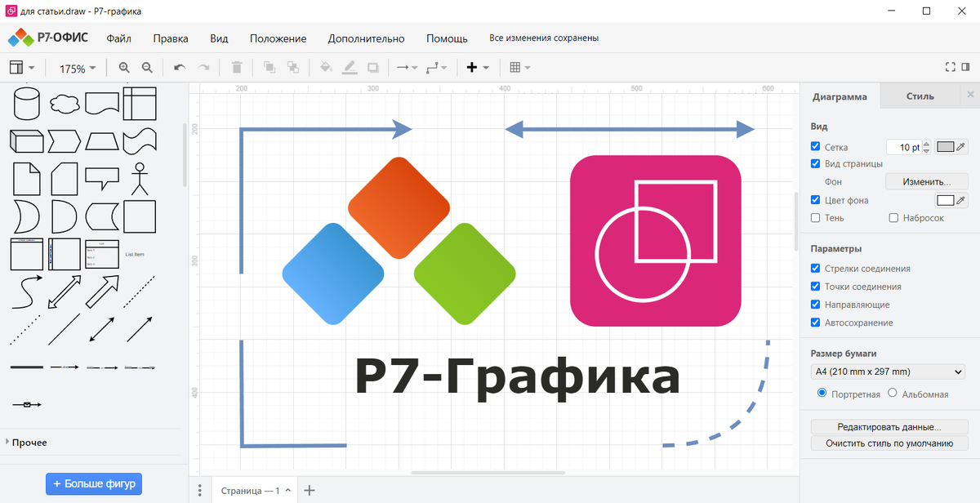Add a new page with plus icon
980x503 pixels.
pyautogui.click(x=309, y=491)
